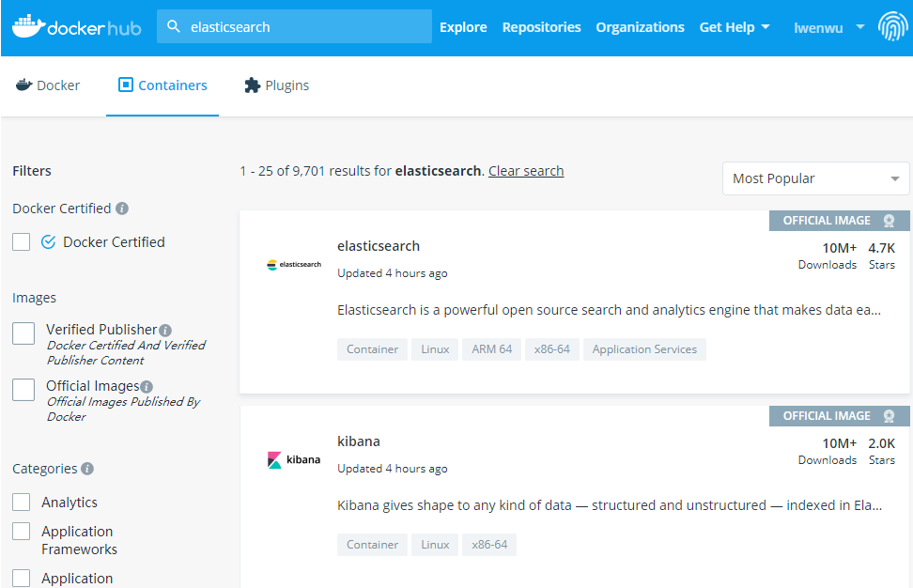Click x86-64 tag on kibana card
913x588 pixels.
(489, 545)
